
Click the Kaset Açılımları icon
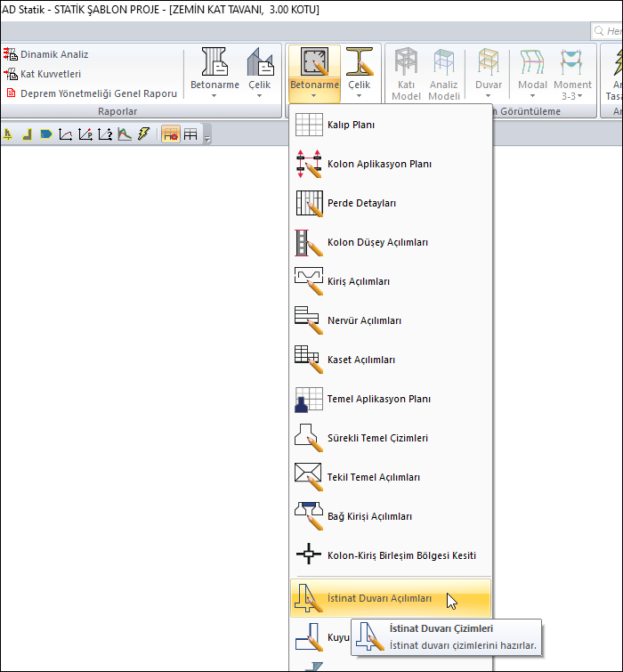point(309,360)
